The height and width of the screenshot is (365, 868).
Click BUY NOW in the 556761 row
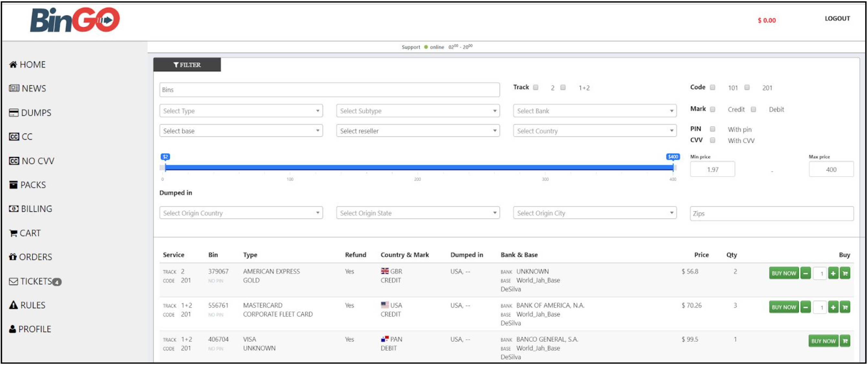click(784, 307)
